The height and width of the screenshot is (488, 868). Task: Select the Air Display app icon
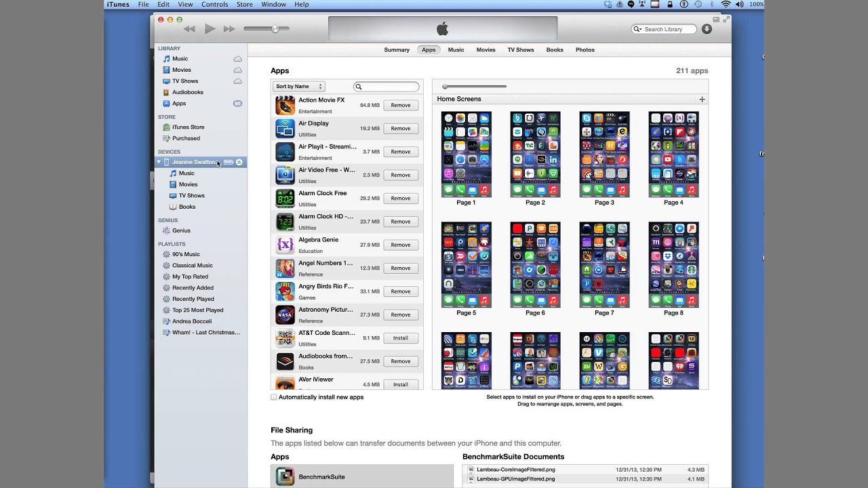(285, 128)
